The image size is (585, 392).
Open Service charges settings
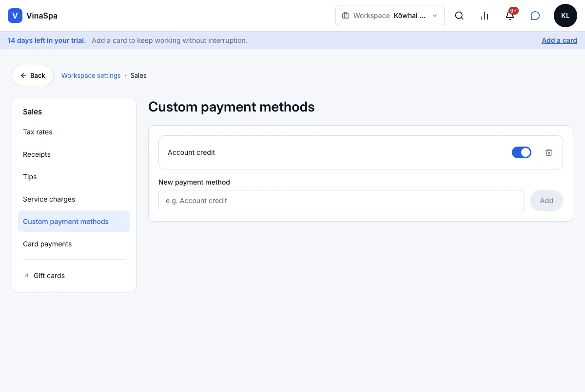(x=74, y=199)
